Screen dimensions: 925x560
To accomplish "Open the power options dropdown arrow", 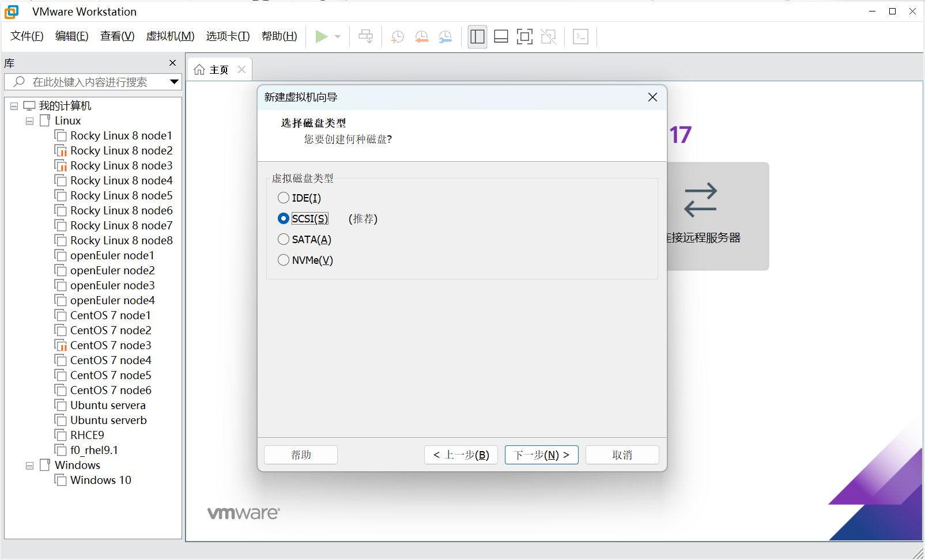I will [x=338, y=37].
